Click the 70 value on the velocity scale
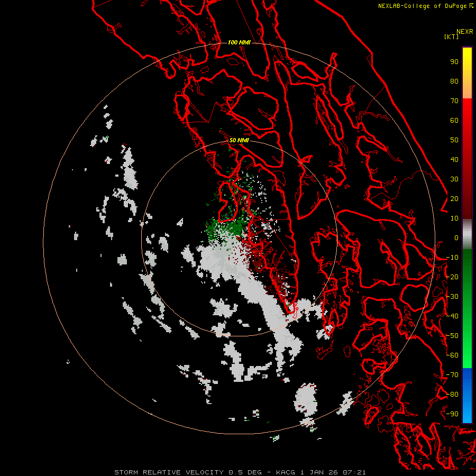 tap(454, 101)
